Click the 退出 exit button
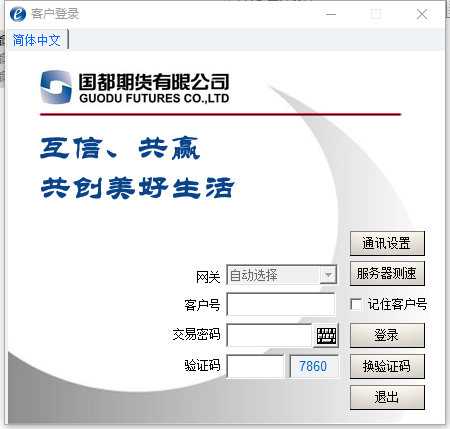This screenshot has width=450, height=429. (387, 397)
